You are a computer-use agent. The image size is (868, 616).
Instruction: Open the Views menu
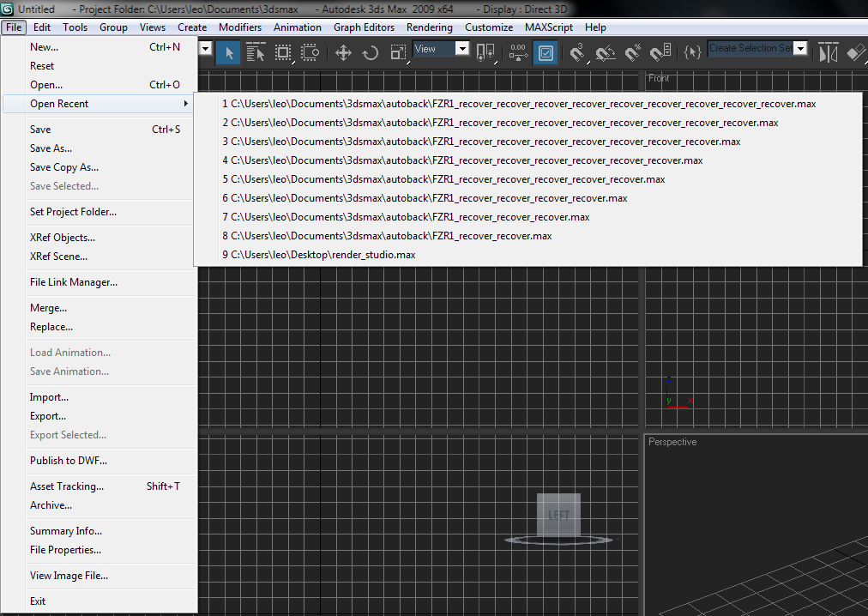pos(152,27)
